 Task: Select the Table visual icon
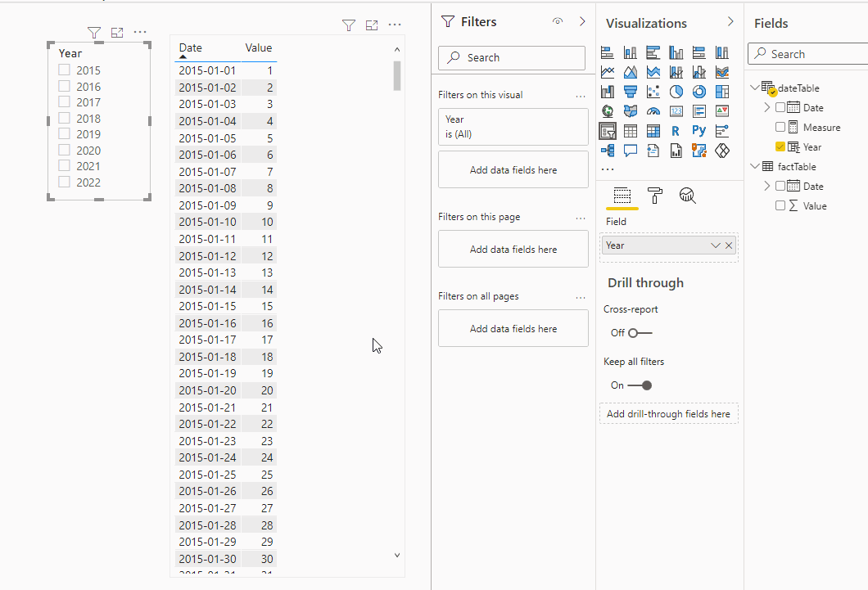pos(630,131)
